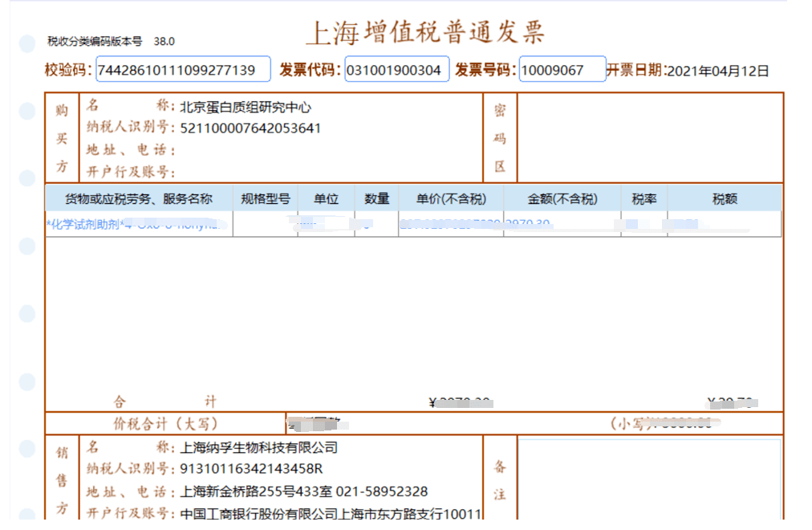
Task: Select seller taxpayer ID 91310116342143458R
Action: [x=252, y=469]
